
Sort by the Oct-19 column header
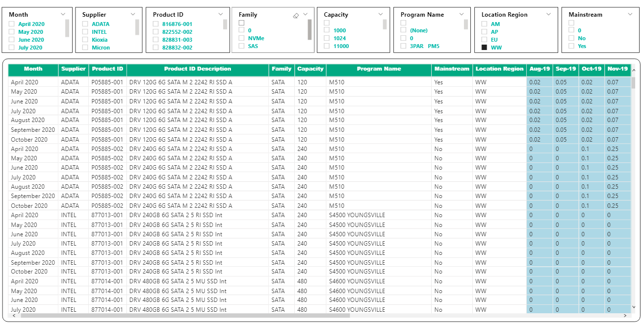592,70
